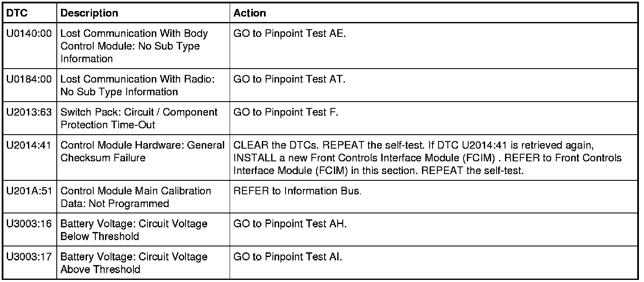
Task: Select DTC code U3003:16
Action: (29, 224)
